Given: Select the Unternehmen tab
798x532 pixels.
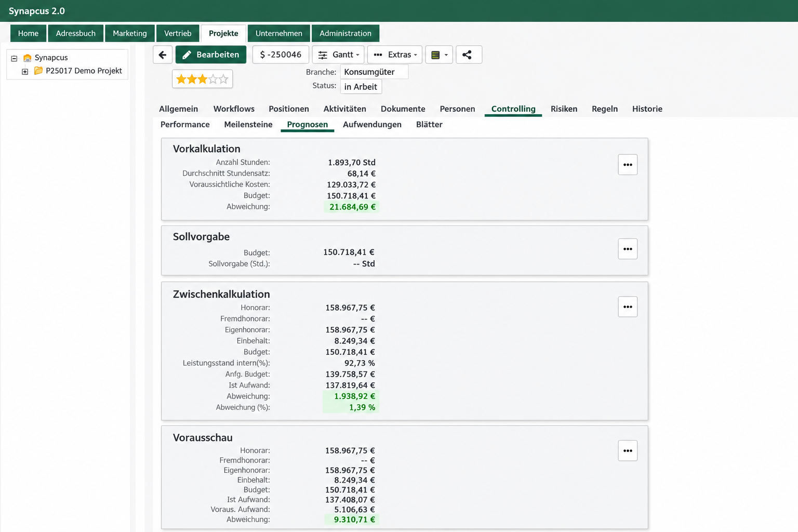Looking at the screenshot, I should click(x=279, y=33).
